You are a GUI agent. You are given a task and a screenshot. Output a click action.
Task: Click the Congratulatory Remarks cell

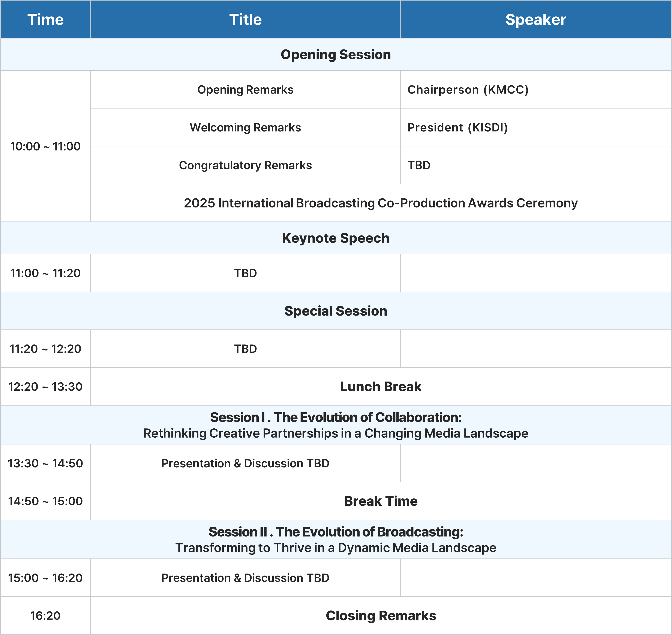(245, 165)
